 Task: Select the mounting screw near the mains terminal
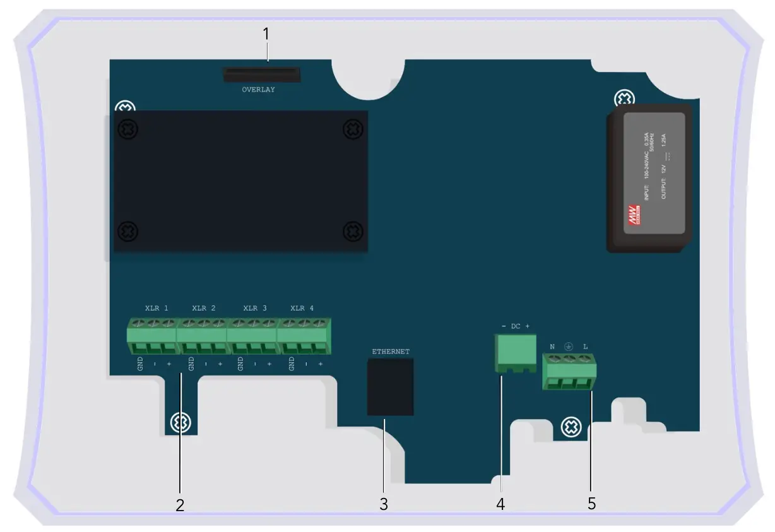571,427
